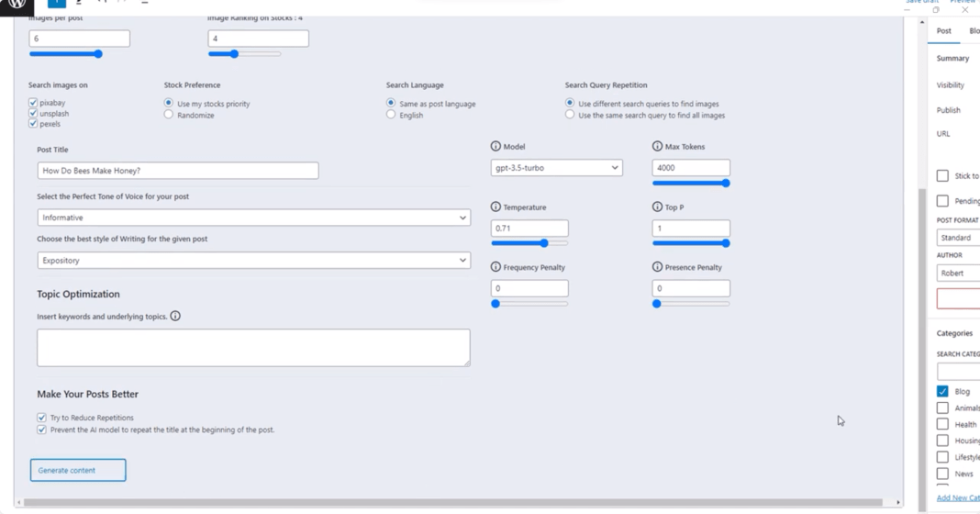Click the Temperature info icon

496,207
